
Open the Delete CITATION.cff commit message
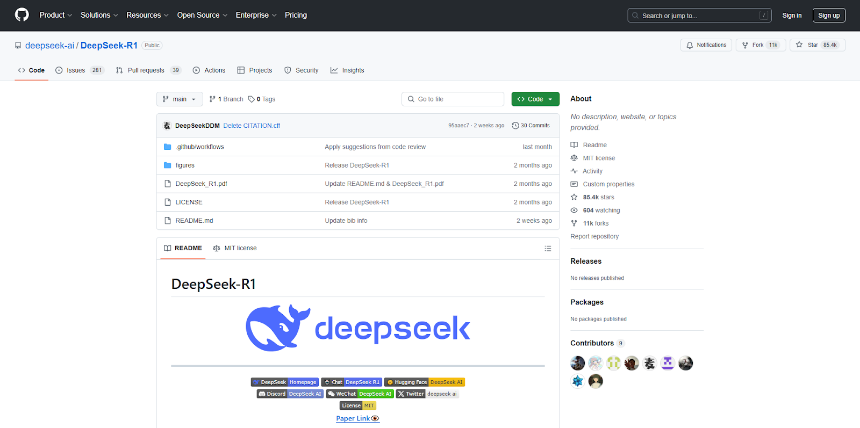[x=252, y=126]
